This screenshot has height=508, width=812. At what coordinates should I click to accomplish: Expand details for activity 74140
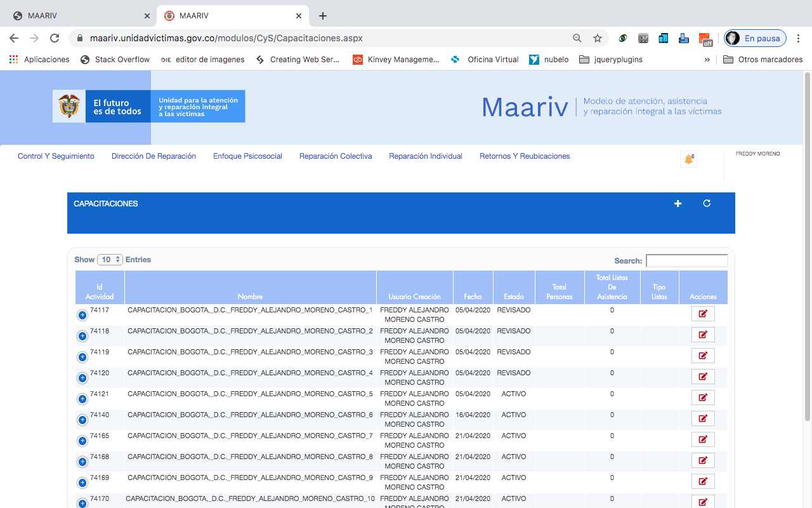click(x=82, y=420)
